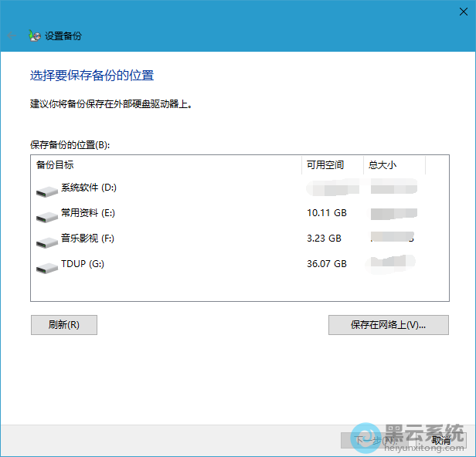The height and width of the screenshot is (457, 476).
Task: Click the drive icon for 常用资料 (E:)
Action: 46,215
